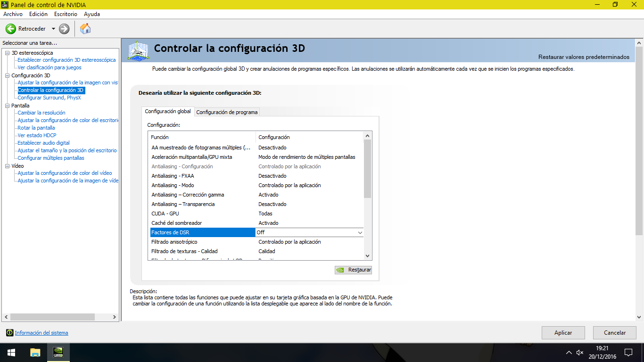644x362 pixels.
Task: Select the Antialiasing - Modo row
Action: [x=256, y=185]
